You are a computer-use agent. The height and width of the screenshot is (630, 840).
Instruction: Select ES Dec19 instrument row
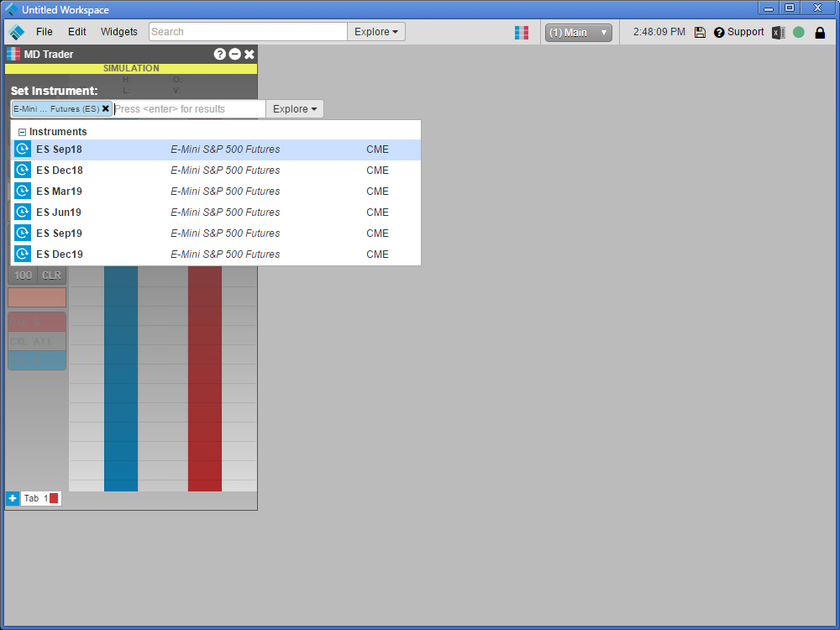[216, 254]
